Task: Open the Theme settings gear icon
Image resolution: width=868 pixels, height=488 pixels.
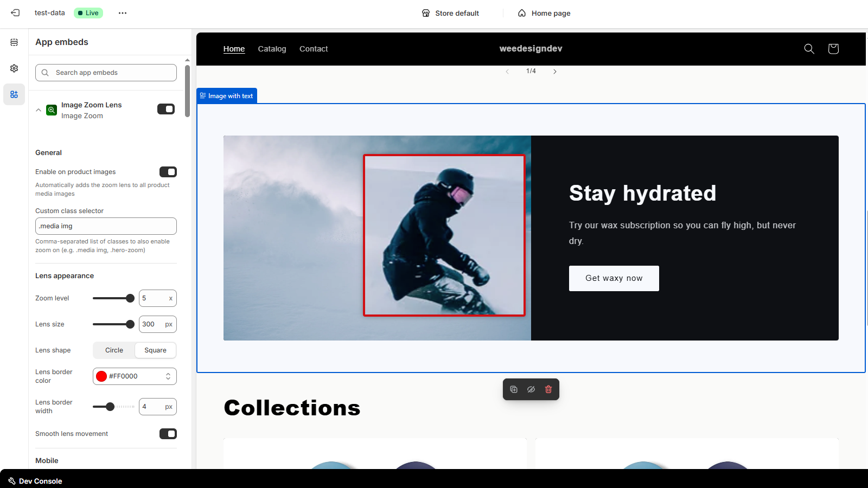Action: (x=14, y=68)
